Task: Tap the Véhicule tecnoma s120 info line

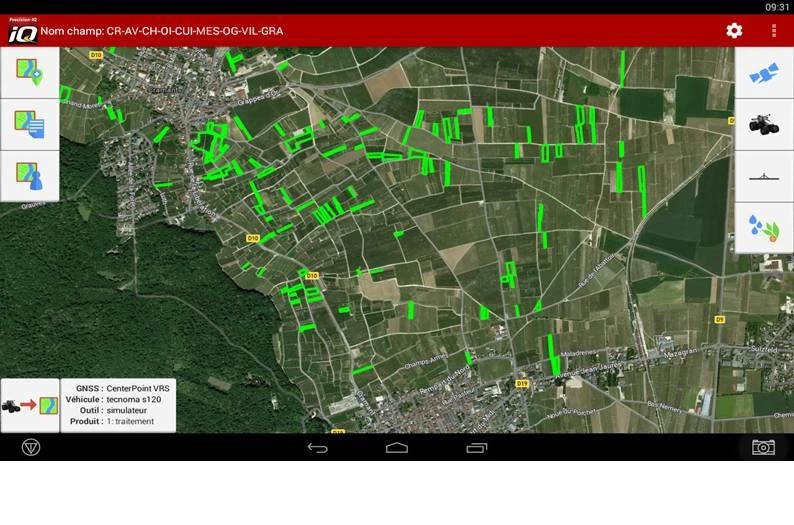Action: pyautogui.click(x=118, y=399)
